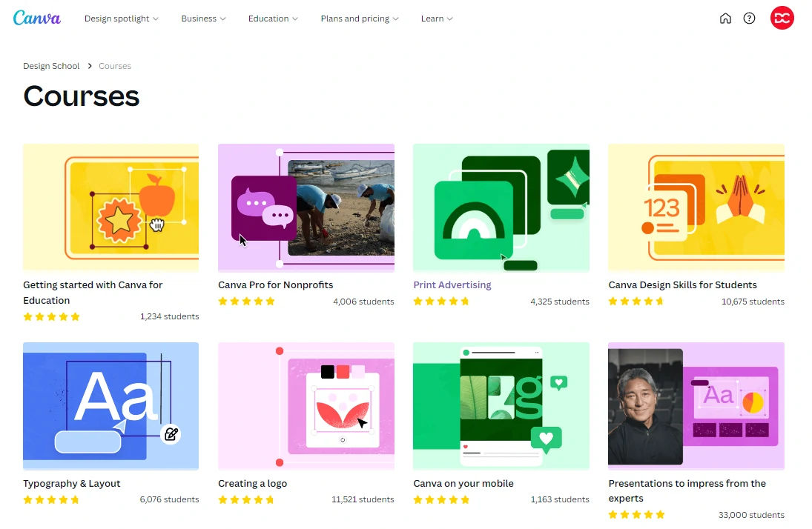812x529 pixels.
Task: Open the Print Advertising course thumbnail
Action: coord(501,207)
